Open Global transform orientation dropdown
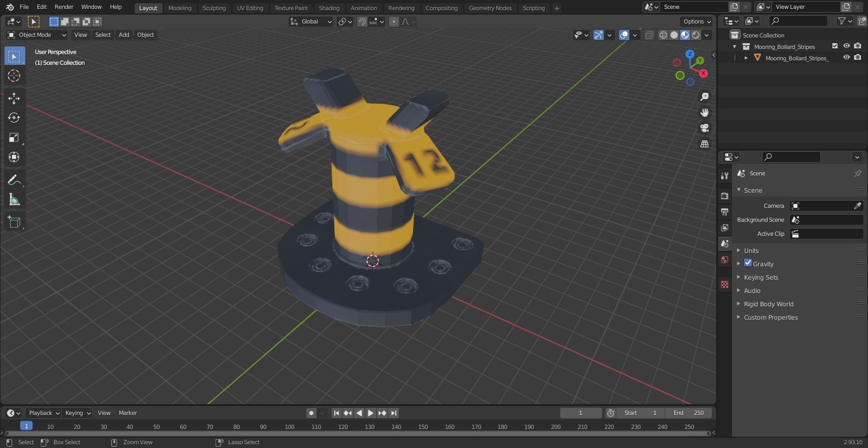This screenshot has height=448, width=868. pos(311,22)
